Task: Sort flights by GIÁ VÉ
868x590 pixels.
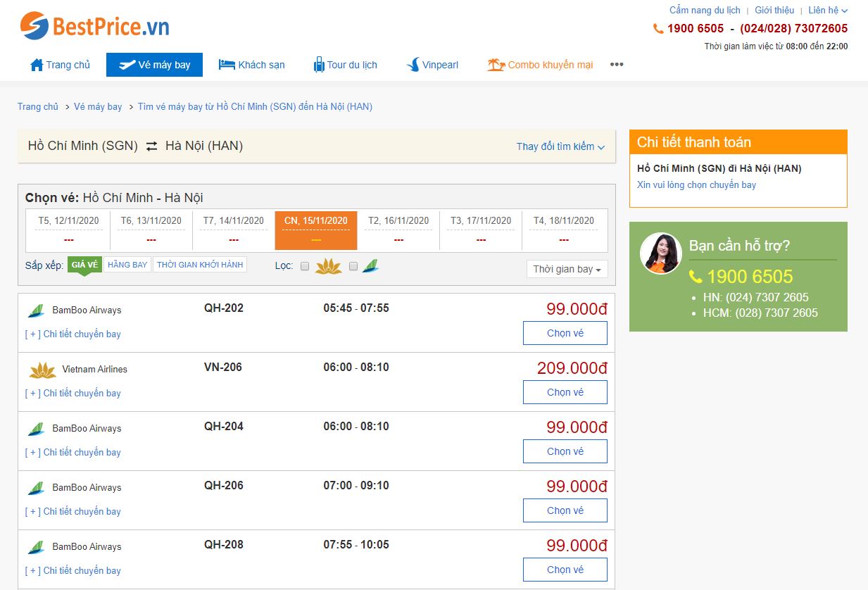Action: tap(84, 265)
